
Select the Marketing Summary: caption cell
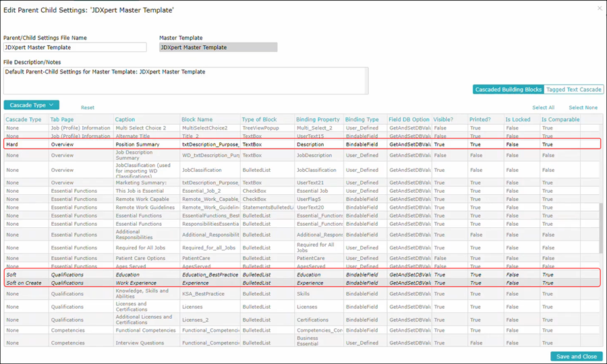(x=141, y=183)
